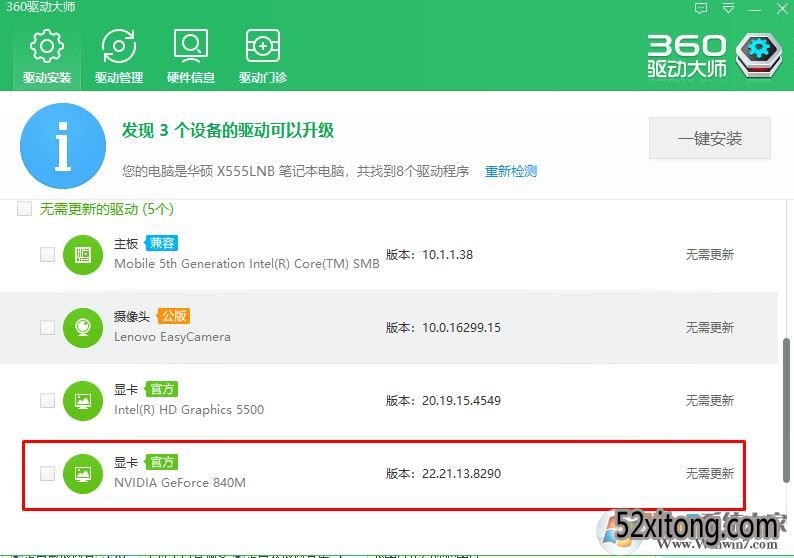This screenshot has height=558, width=794.
Task: Open the 驱动门诊 first-aid icon
Action: pos(263,46)
